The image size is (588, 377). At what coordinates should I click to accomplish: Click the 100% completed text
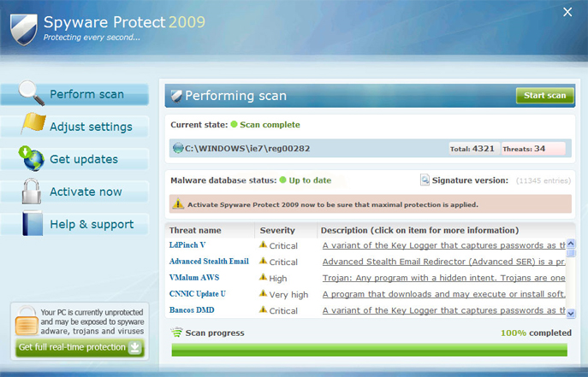click(536, 333)
